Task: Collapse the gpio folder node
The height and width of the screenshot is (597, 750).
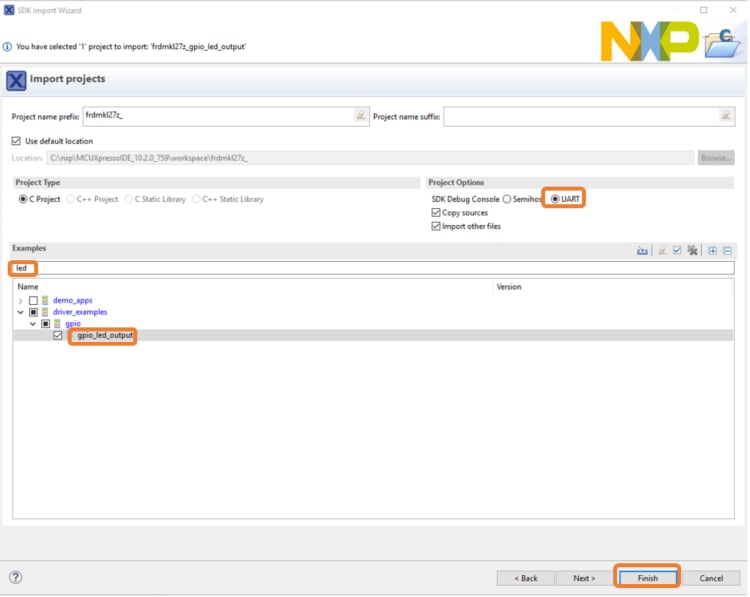Action: tap(33, 324)
